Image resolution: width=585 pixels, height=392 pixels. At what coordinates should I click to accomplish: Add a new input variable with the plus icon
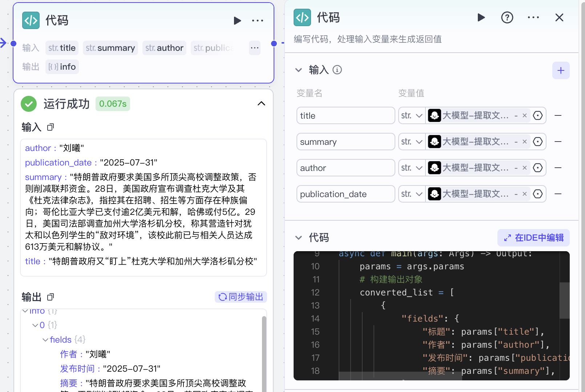561,70
